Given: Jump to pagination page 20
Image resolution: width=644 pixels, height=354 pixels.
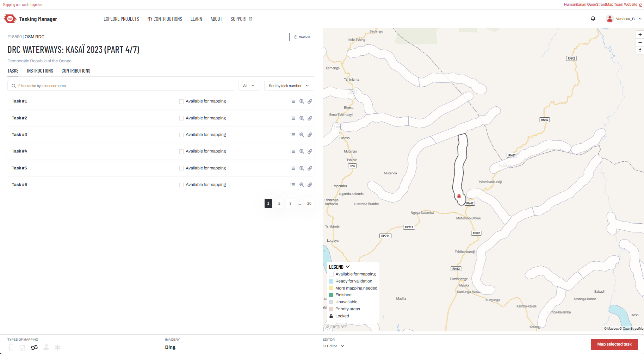Looking at the screenshot, I should click(309, 204).
